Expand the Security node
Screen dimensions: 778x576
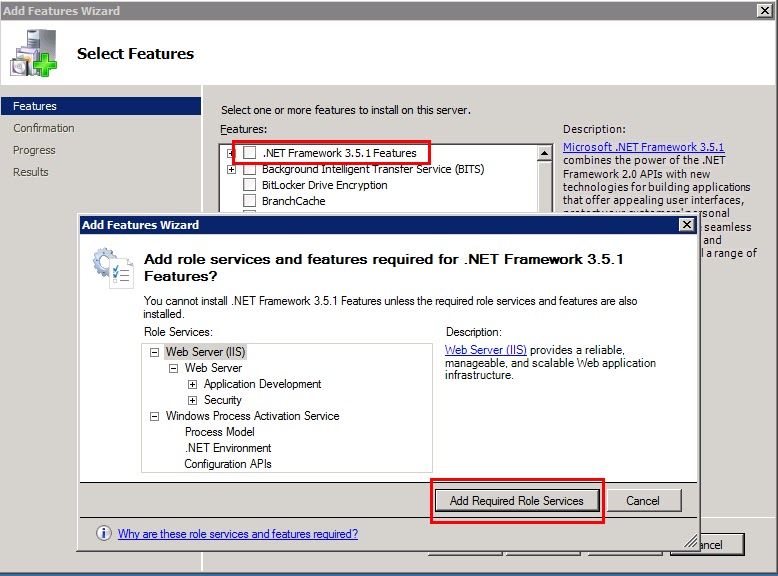(193, 400)
